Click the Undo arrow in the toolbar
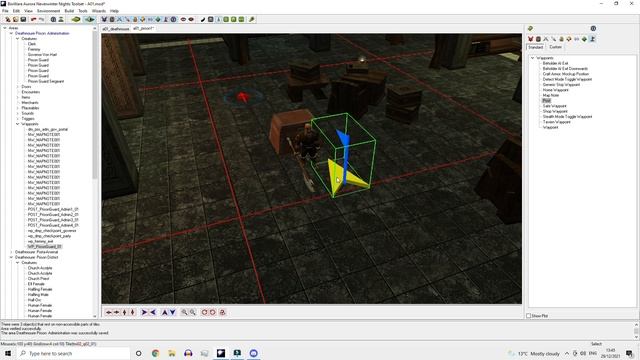 click(33, 19)
